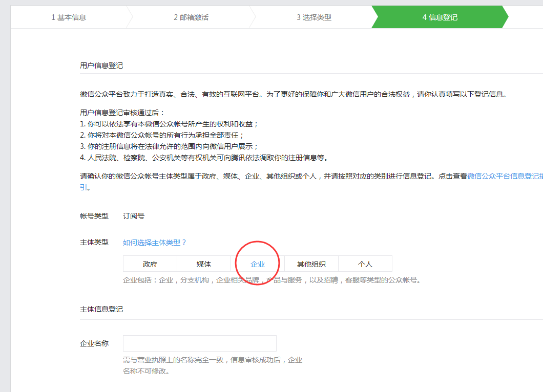543x392 pixels.
Task: Go to step 1 基本信息
Action: pyautogui.click(x=69, y=17)
